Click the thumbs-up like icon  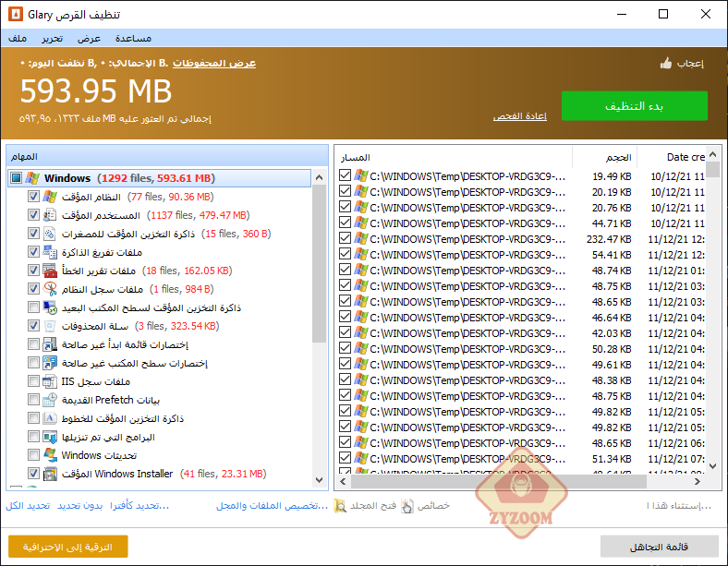point(666,63)
